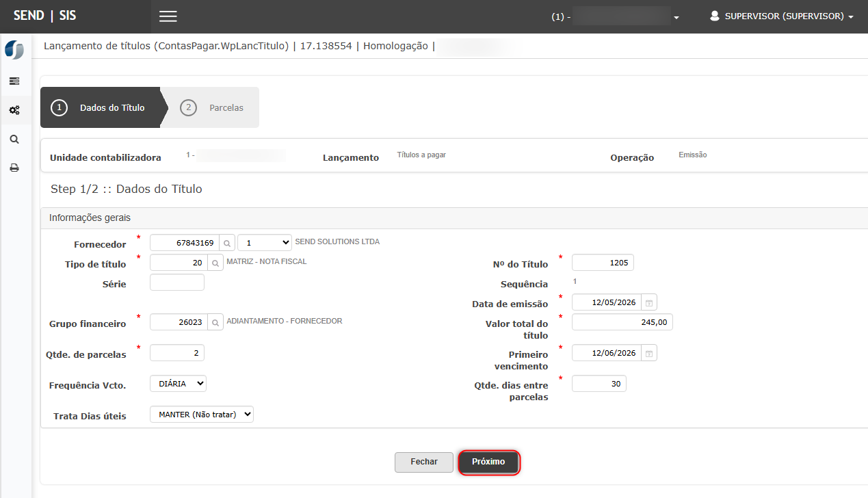Go to the Parcelas step tab
The width and height of the screenshot is (868, 498).
[x=213, y=107]
